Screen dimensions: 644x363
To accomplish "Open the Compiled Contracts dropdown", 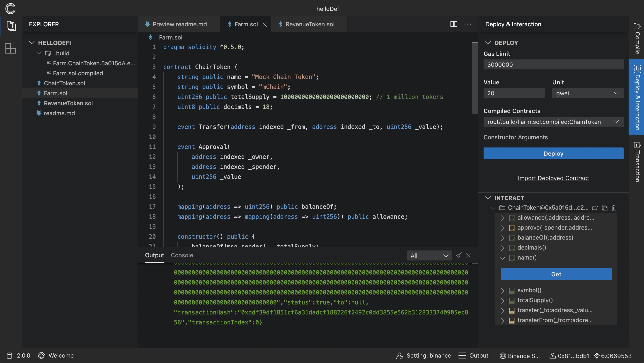I will pos(553,122).
